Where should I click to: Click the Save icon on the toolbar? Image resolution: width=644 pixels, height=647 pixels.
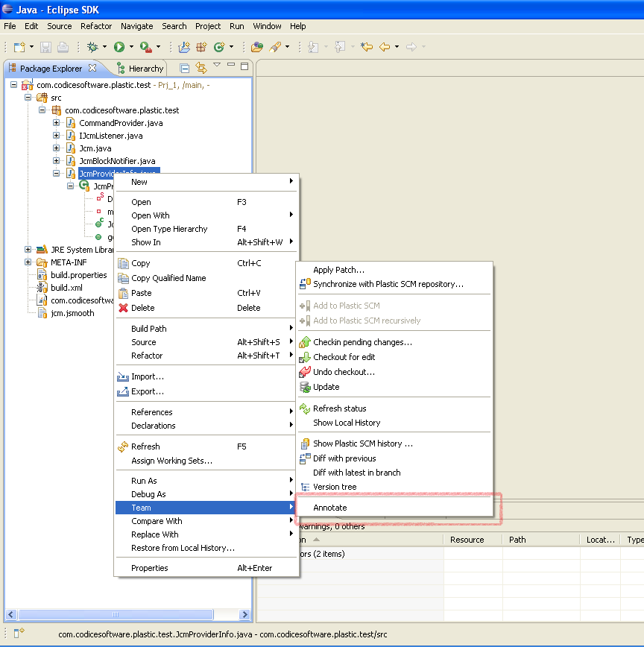coord(45,46)
